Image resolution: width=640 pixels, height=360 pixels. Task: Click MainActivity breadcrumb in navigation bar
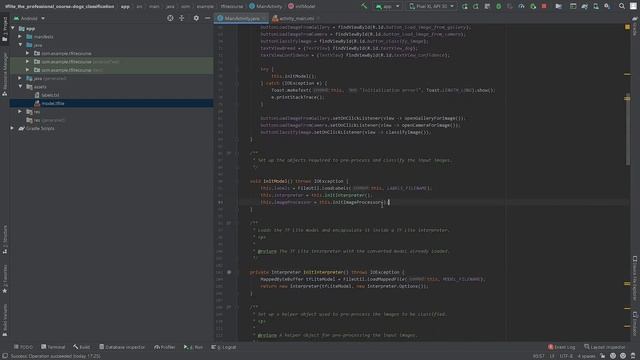(265, 6)
